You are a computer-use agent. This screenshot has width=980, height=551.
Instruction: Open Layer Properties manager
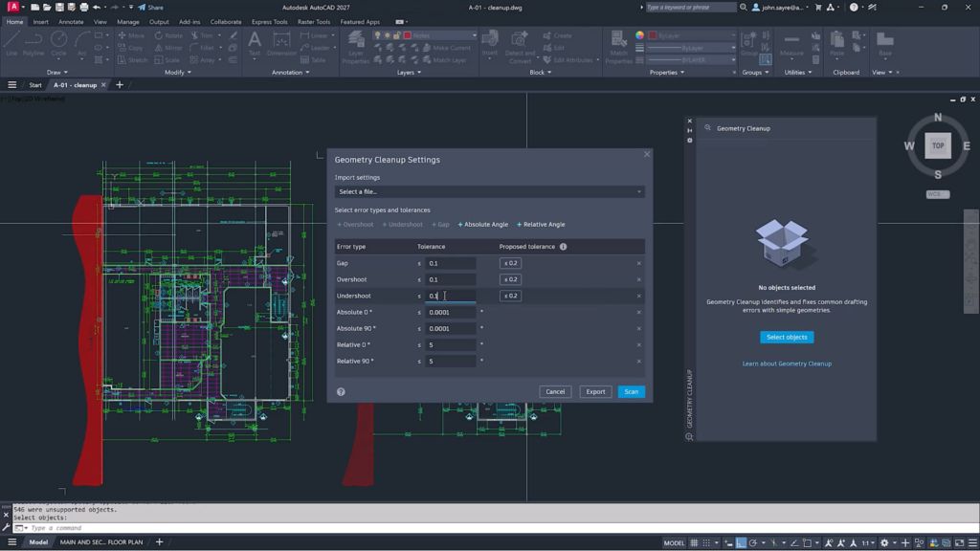click(x=356, y=47)
